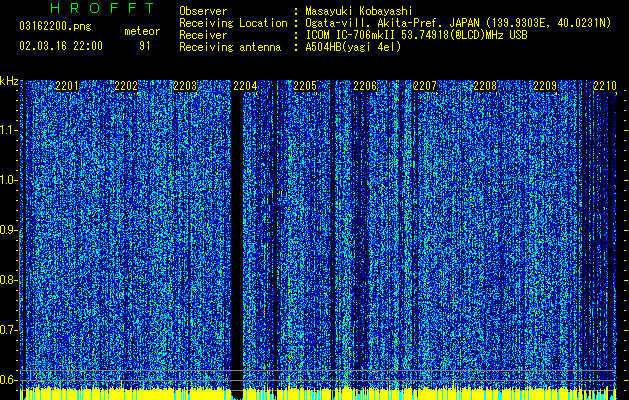Select observer name Masayuki Kobayashi
629x400 pixels.
coord(359,12)
